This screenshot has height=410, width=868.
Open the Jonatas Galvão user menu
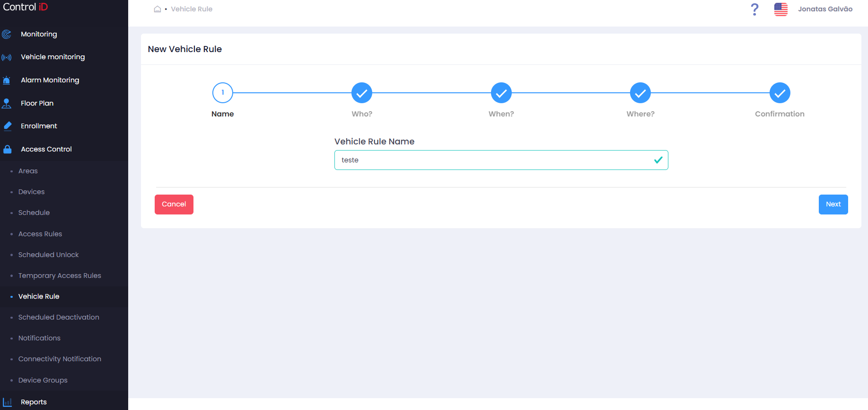825,9
